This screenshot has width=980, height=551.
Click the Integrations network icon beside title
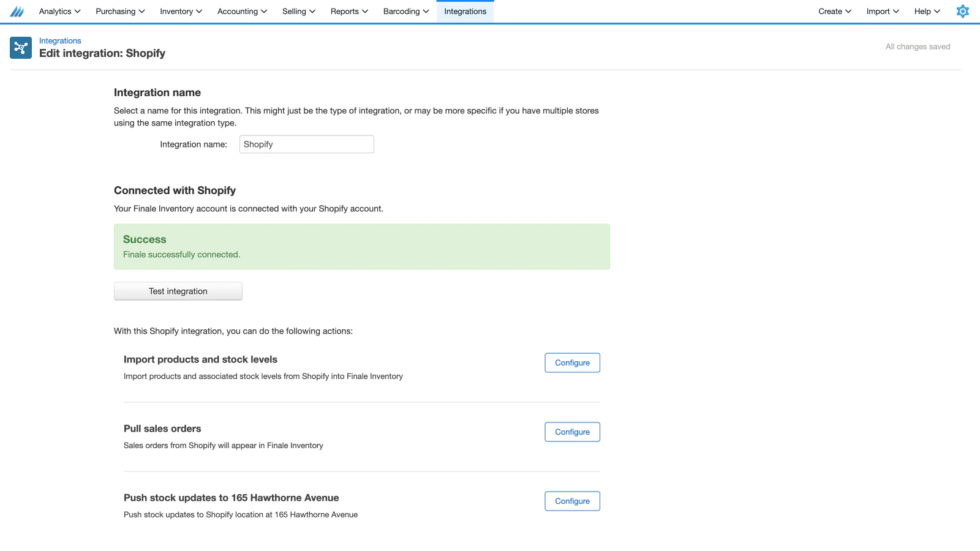pos(21,48)
